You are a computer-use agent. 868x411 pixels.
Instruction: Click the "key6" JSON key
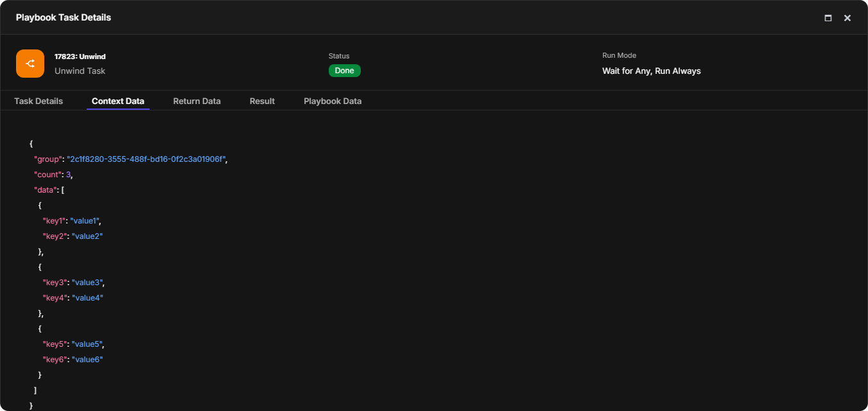pyautogui.click(x=55, y=359)
